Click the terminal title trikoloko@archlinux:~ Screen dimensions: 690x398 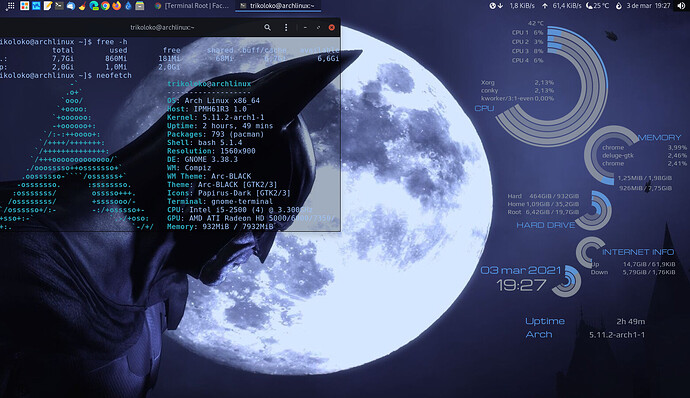click(162, 27)
